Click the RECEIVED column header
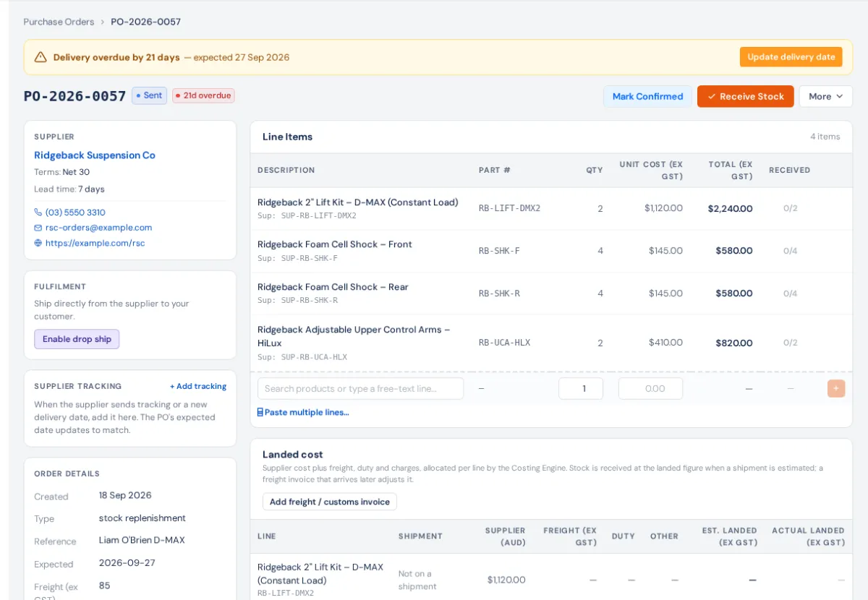 pyautogui.click(x=789, y=171)
